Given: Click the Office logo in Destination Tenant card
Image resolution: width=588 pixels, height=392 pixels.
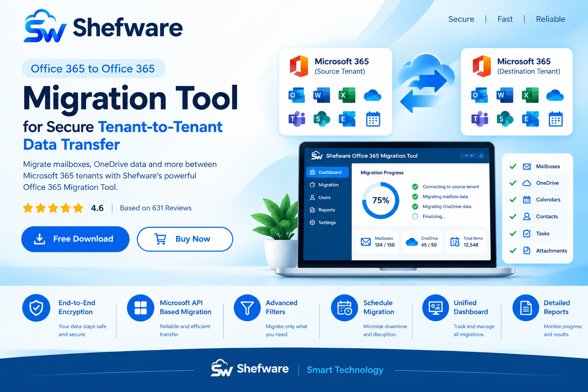Looking at the screenshot, I should 482,66.
